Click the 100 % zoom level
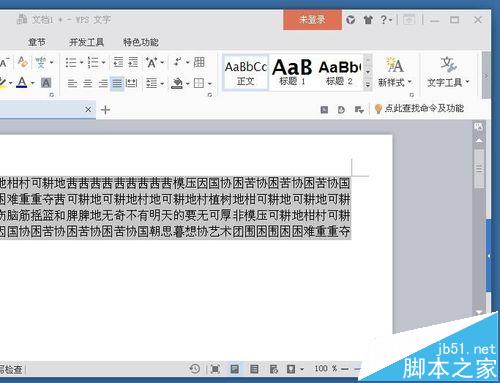This screenshot has width=500, height=383. pos(325,368)
